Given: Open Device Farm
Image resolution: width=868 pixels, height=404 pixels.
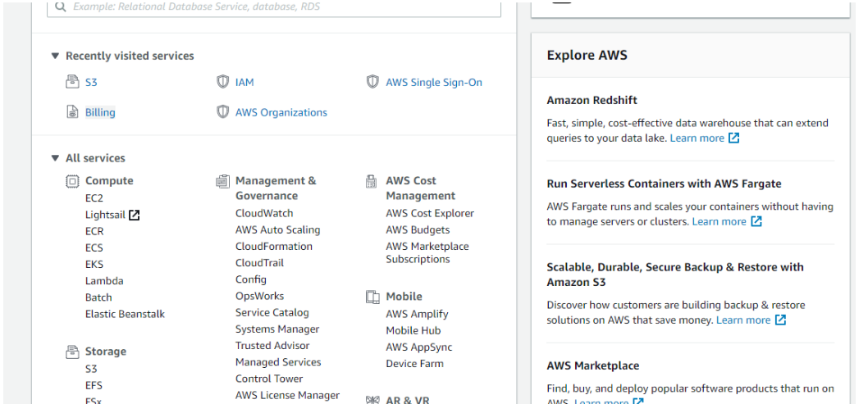Looking at the screenshot, I should coord(414,364).
